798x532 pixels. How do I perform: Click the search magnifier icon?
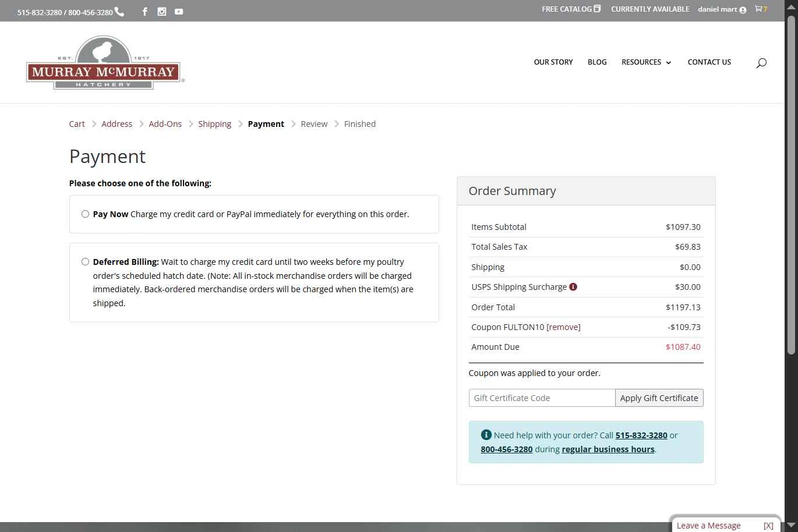coord(761,63)
